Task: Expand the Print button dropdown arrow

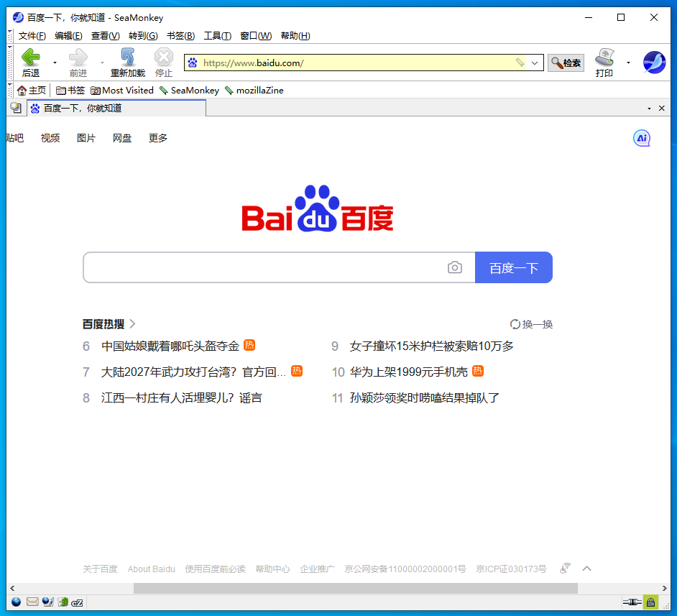Action: pyautogui.click(x=628, y=63)
